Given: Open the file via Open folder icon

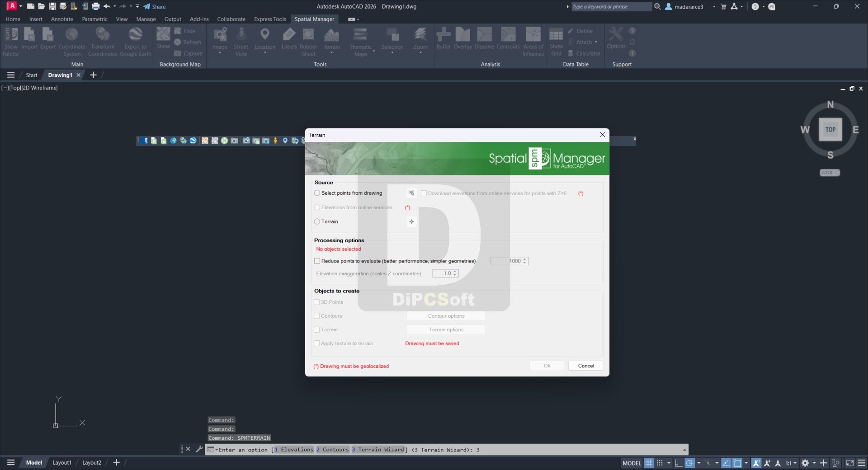Looking at the screenshot, I should [x=41, y=6].
